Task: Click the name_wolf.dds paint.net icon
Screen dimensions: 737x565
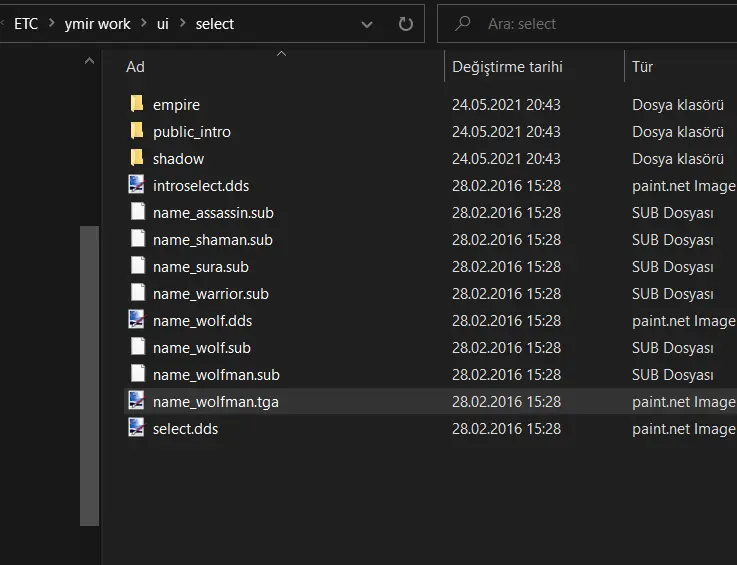Action: [137, 320]
